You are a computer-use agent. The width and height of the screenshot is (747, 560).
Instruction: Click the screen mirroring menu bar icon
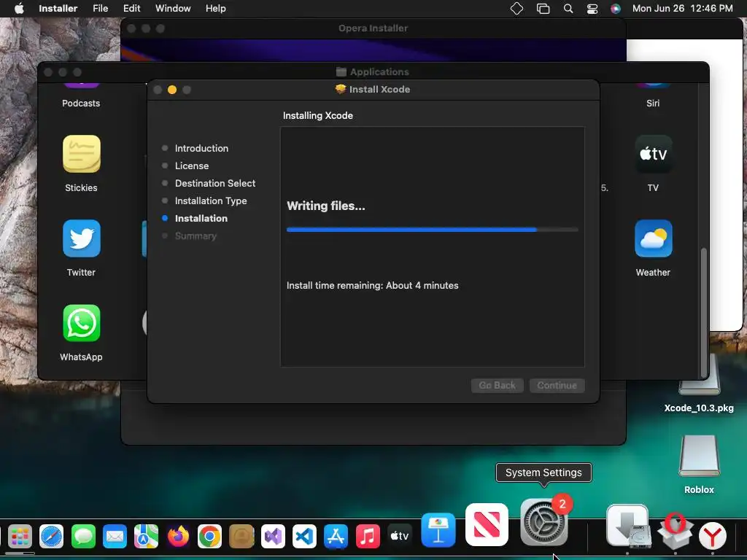[x=543, y=9]
